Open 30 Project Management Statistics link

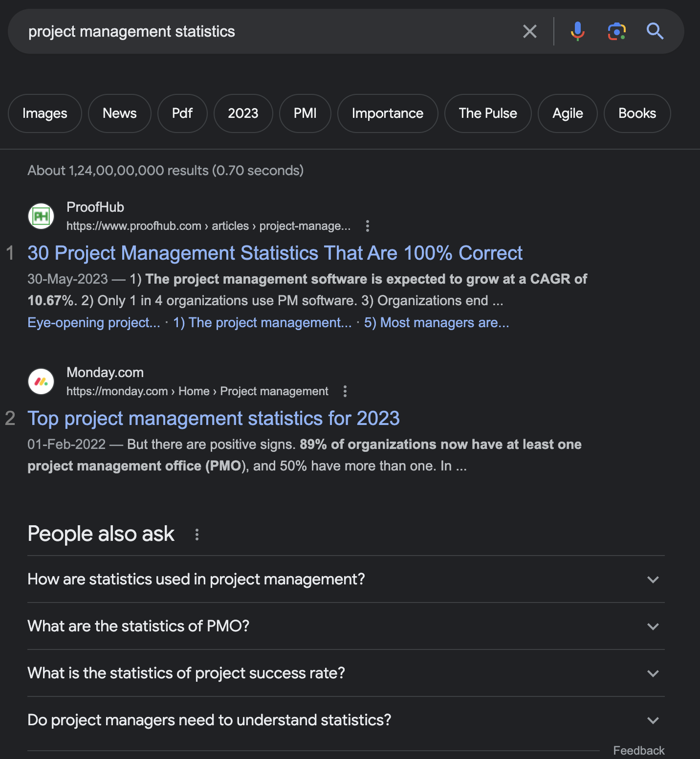(x=275, y=253)
